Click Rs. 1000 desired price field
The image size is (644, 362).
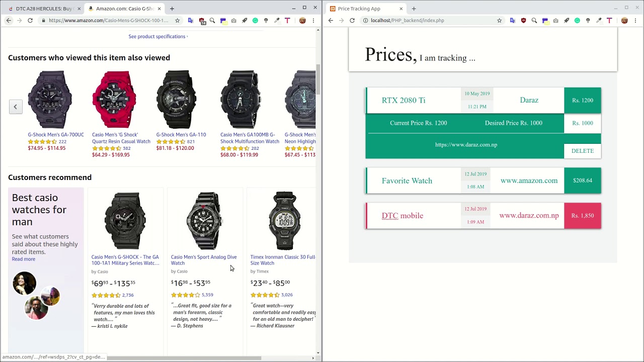click(583, 123)
